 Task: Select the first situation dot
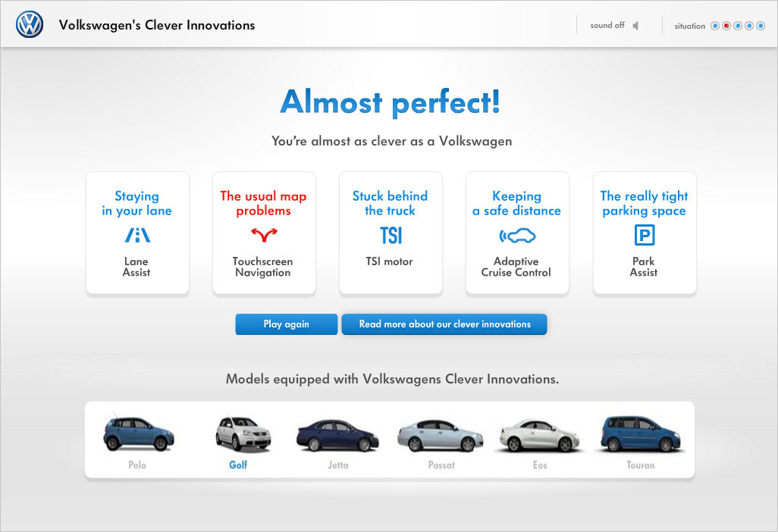(x=715, y=26)
